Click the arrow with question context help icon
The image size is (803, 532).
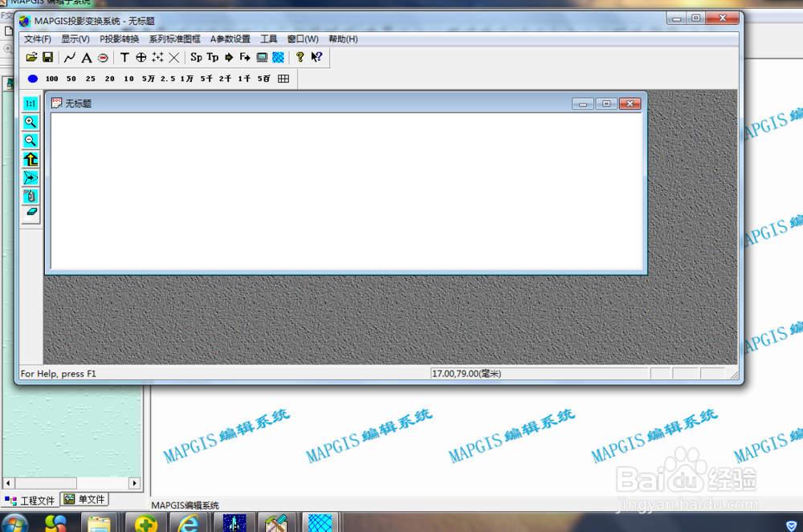click(x=316, y=57)
